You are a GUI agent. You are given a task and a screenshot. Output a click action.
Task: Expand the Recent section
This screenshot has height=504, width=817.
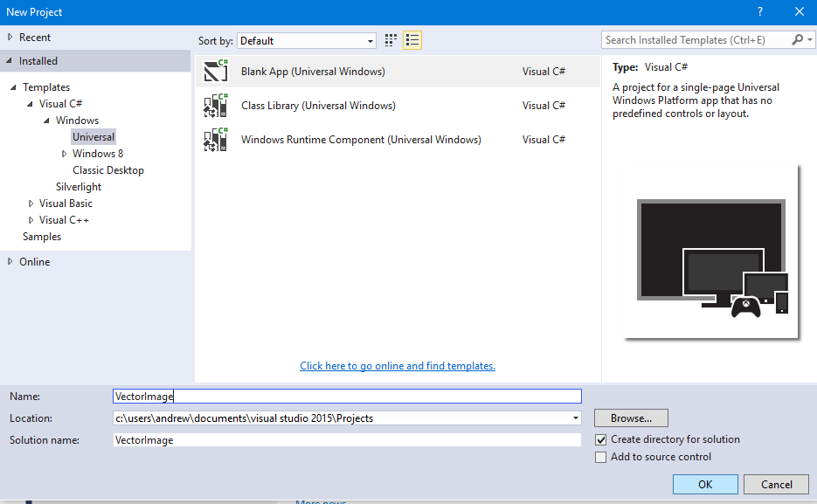pyautogui.click(x=10, y=37)
